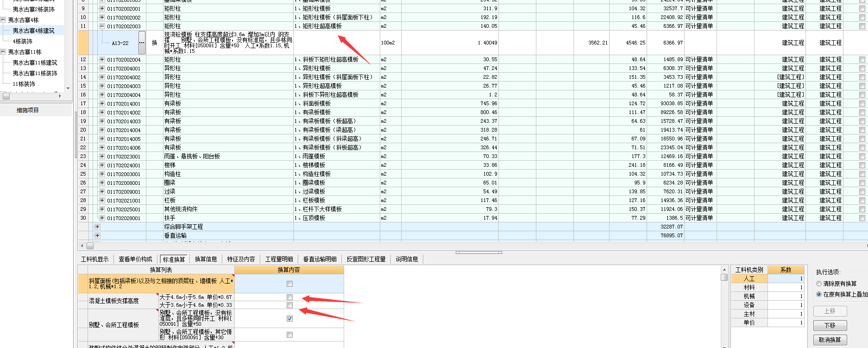Click the 换 marker in the A13-22 row

(x=155, y=43)
